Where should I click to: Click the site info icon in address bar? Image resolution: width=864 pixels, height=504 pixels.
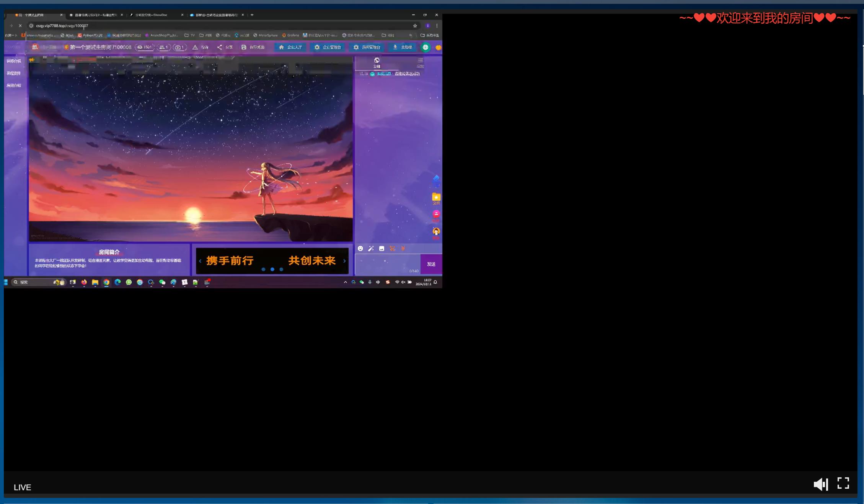pos(31,26)
